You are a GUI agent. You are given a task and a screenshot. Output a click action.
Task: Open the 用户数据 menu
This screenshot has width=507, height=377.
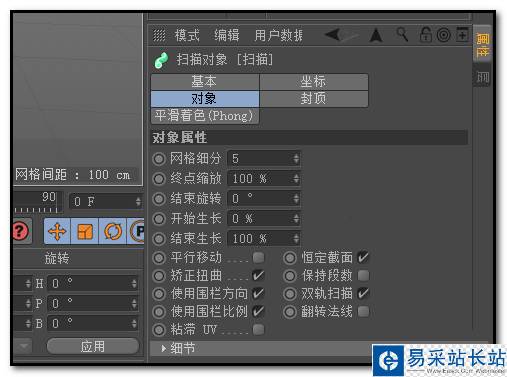tap(278, 35)
